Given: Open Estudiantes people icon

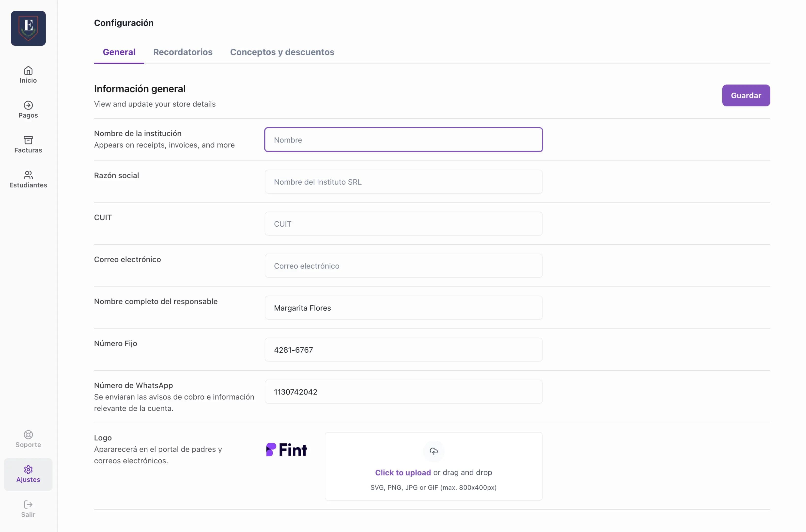Looking at the screenshot, I should tap(28, 175).
